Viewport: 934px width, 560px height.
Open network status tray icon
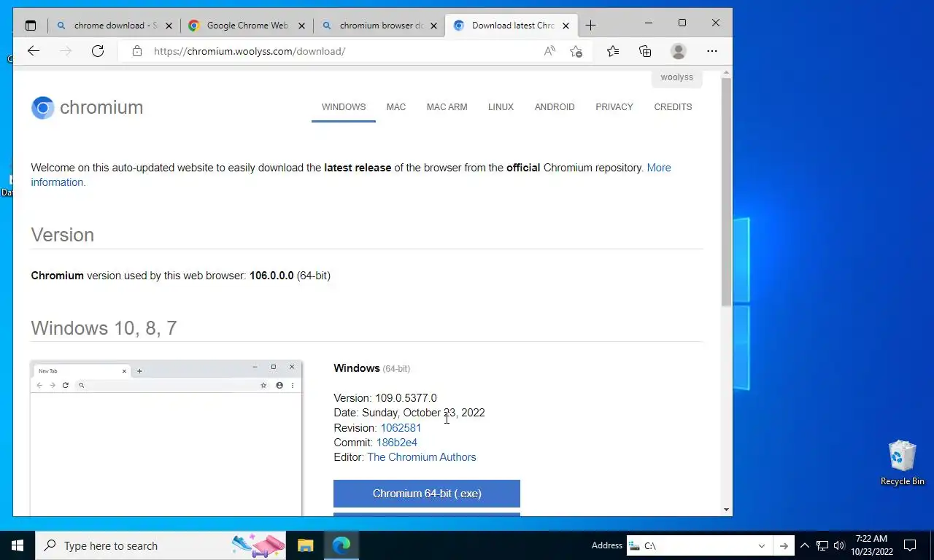(x=822, y=545)
